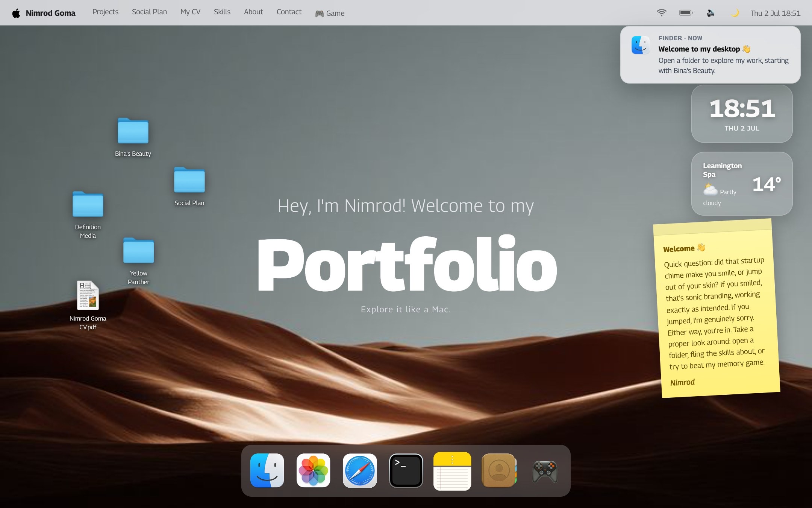This screenshot has width=812, height=508.
Task: Open the Contacts dock icon
Action: (499, 470)
